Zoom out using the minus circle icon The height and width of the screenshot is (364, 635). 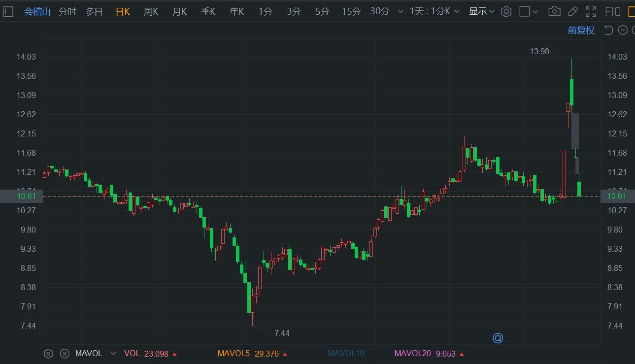623,30
